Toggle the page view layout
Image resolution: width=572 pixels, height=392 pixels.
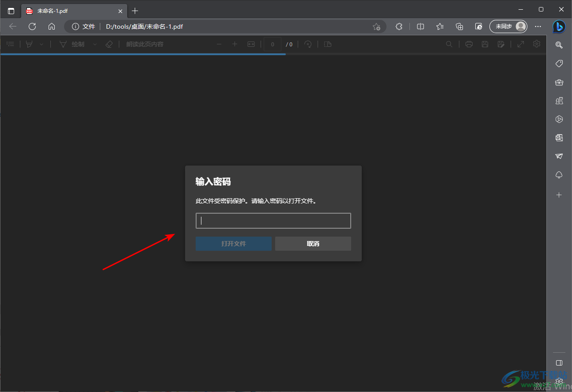[328, 44]
